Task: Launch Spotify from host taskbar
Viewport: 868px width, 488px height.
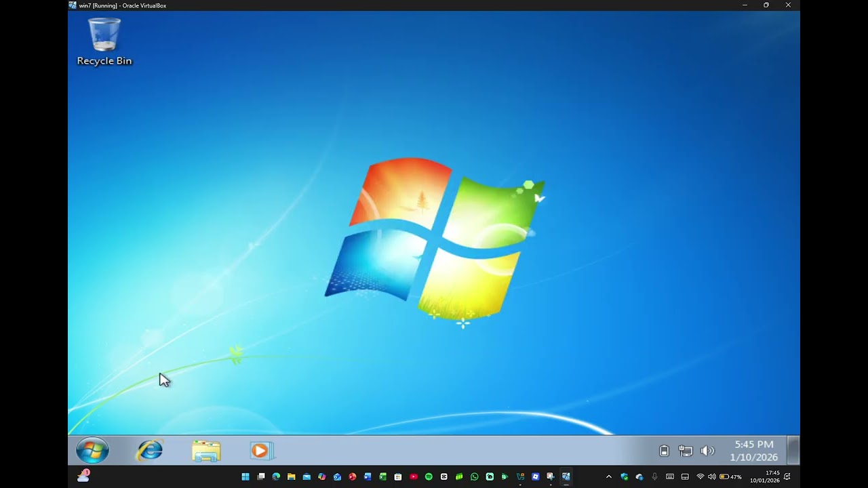Action: [x=429, y=477]
